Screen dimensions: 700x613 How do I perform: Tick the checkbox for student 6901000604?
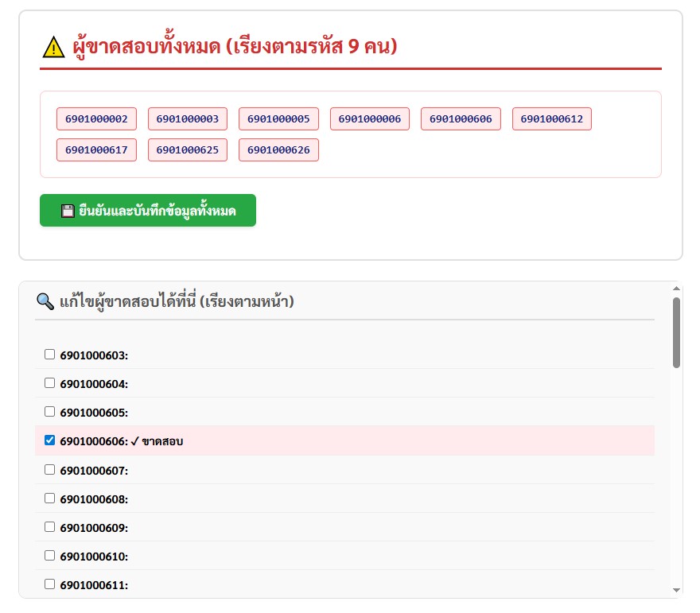coord(50,383)
